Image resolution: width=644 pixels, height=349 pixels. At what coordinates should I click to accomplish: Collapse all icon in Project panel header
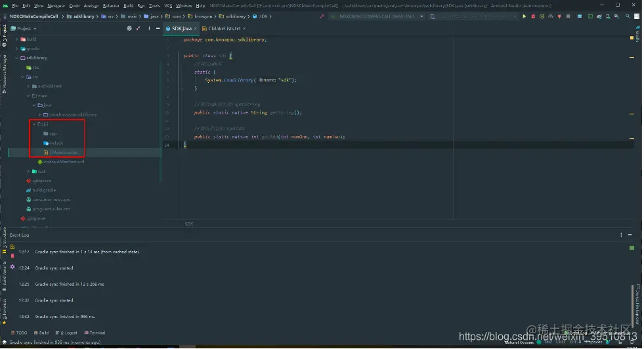pos(139,28)
